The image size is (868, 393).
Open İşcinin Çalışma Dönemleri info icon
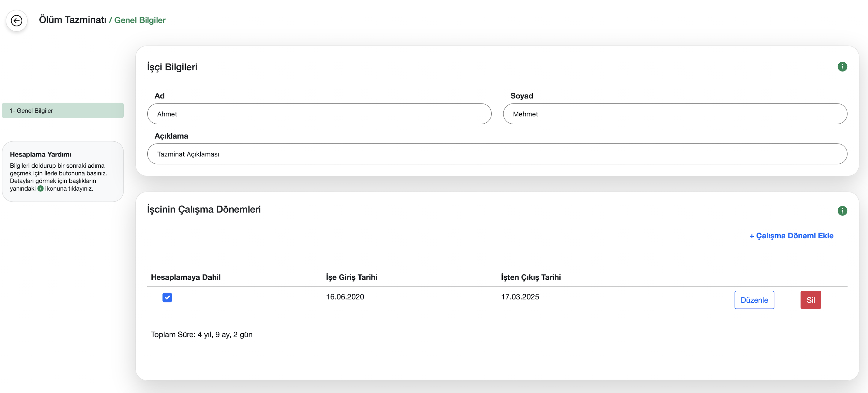[842, 211]
